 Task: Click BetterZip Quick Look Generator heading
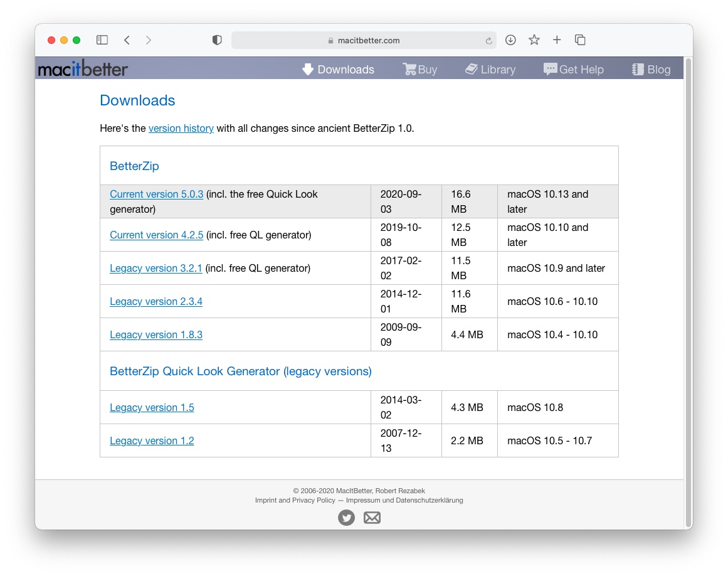(x=241, y=371)
